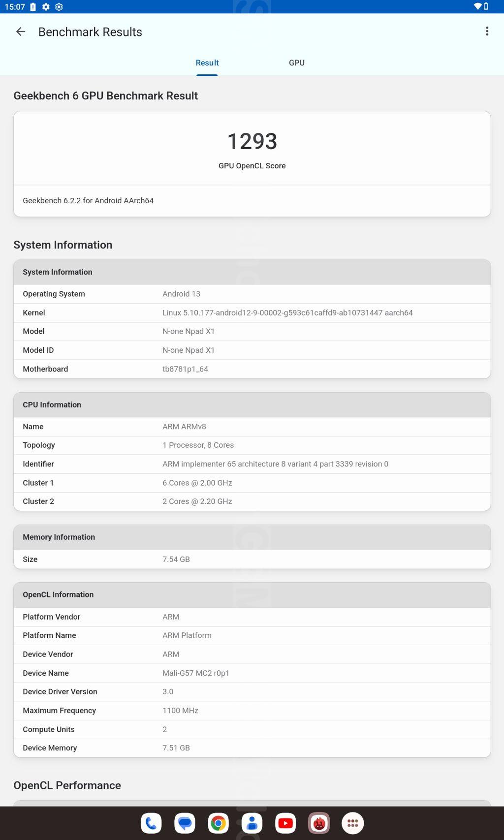This screenshot has height=840, width=504.
Task: Open the Phone app in dock
Action: coord(151,823)
